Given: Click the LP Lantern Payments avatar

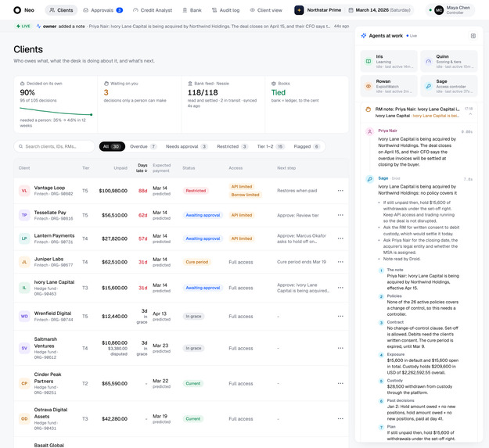Looking at the screenshot, I should pyautogui.click(x=24, y=238).
